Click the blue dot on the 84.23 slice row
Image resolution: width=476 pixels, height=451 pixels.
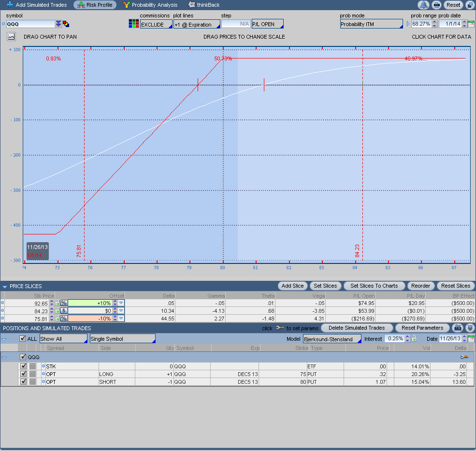3,310
